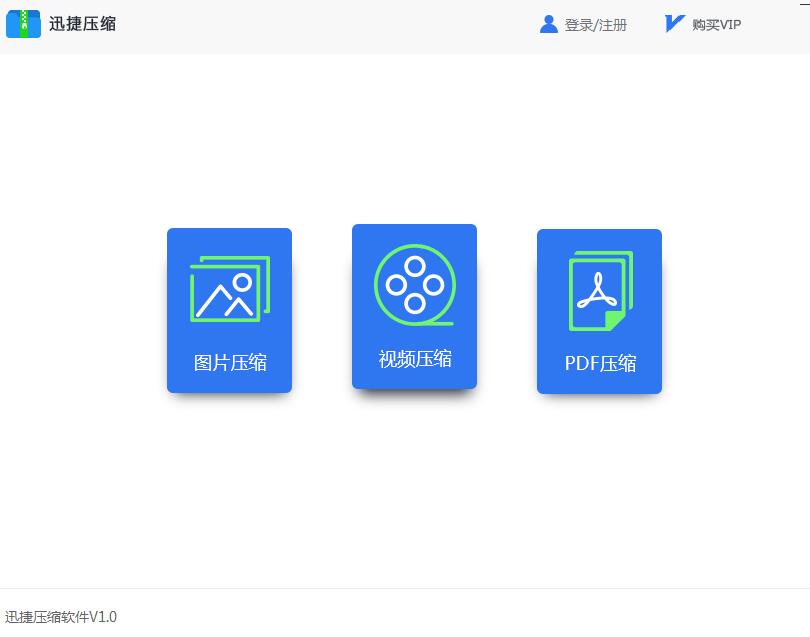Image resolution: width=810 pixels, height=637 pixels.
Task: Click the user avatar icon
Action: (549, 24)
